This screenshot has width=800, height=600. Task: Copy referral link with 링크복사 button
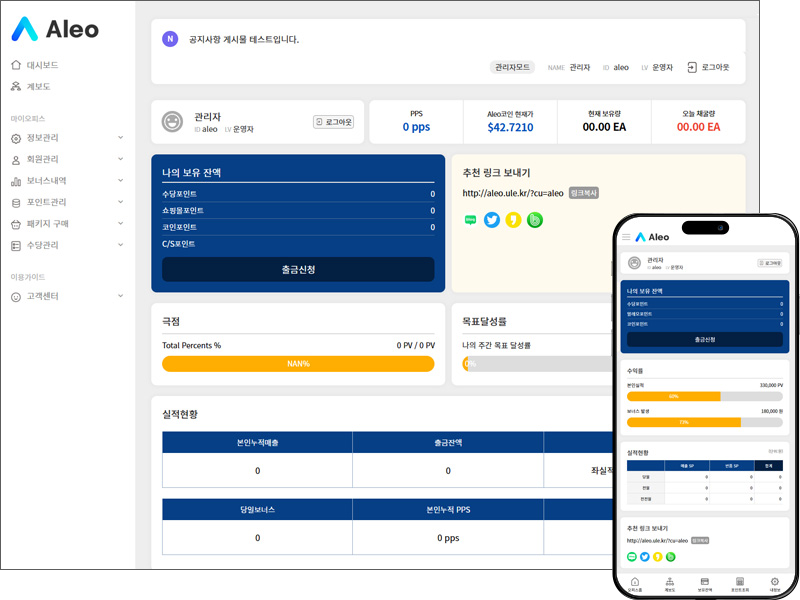(x=583, y=193)
